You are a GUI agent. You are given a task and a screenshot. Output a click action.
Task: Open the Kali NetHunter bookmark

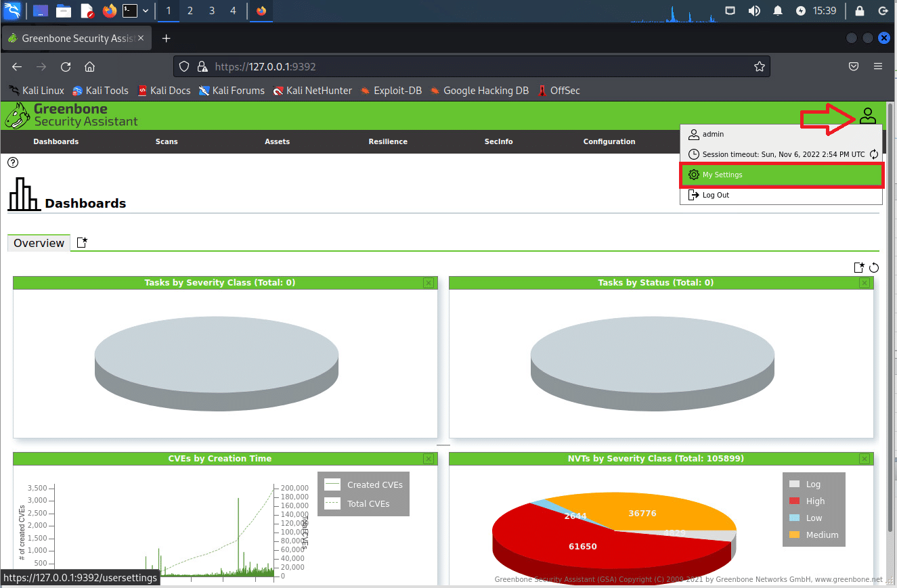313,91
